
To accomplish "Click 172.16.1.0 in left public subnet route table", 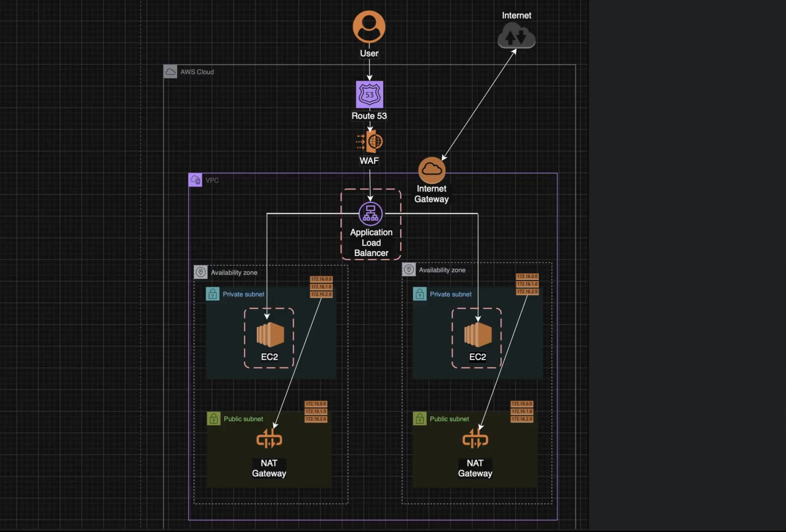I will point(316,411).
